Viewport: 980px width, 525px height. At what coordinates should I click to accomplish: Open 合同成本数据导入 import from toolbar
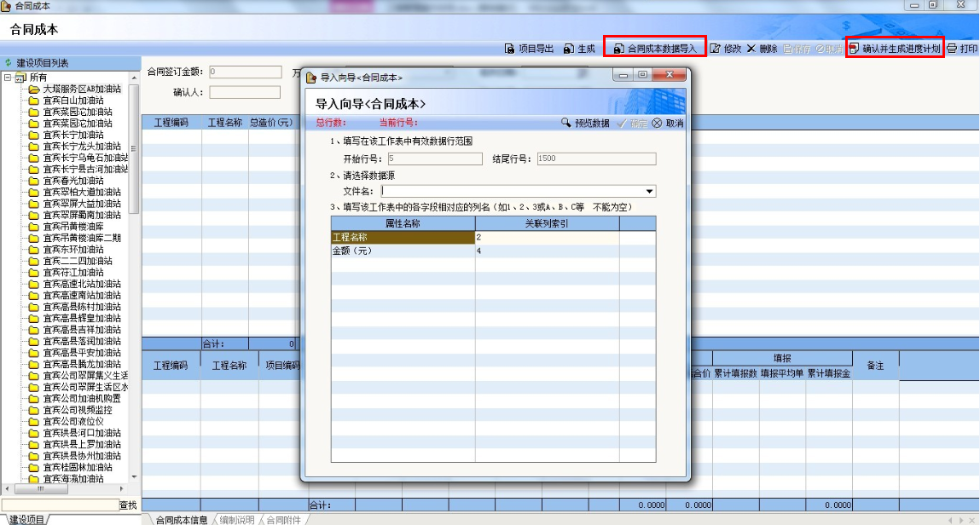[655, 49]
